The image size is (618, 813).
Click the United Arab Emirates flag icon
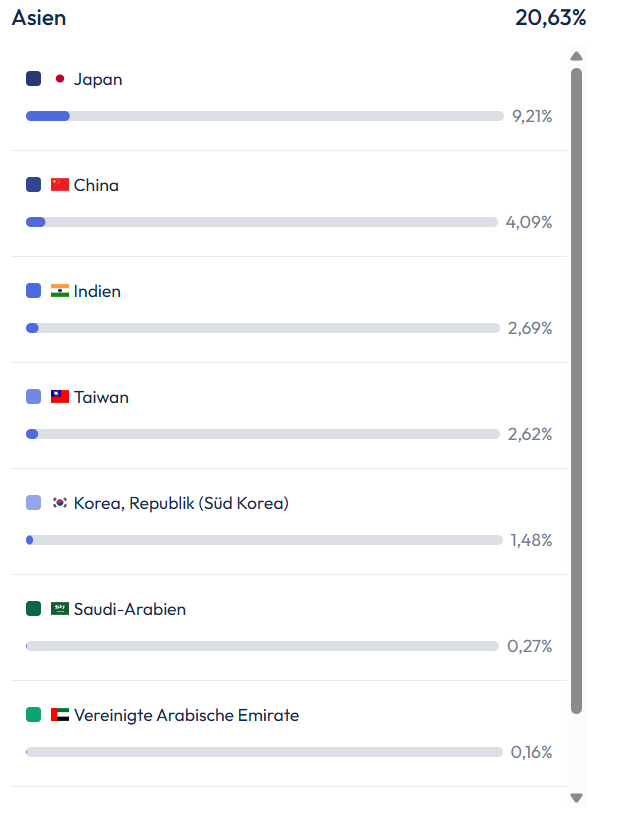point(60,714)
